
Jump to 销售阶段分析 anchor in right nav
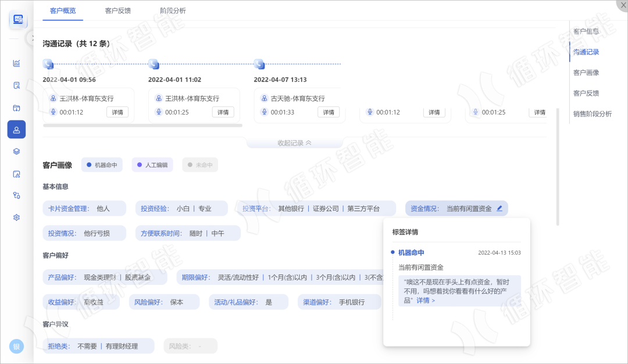[593, 114]
